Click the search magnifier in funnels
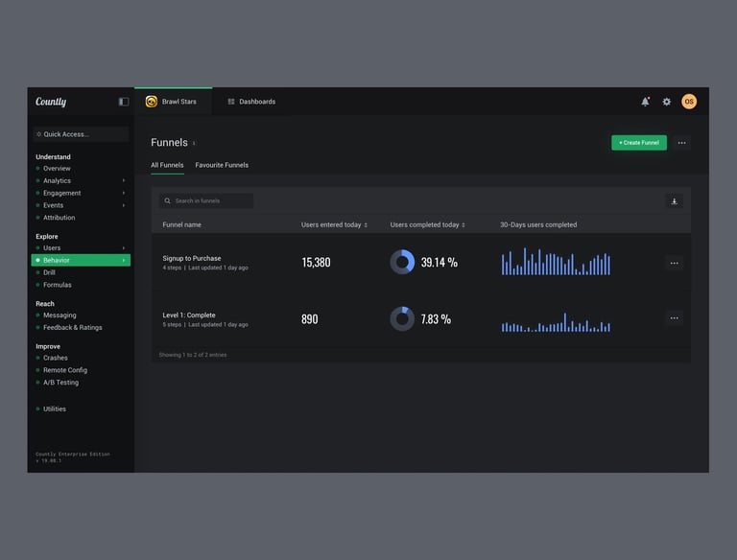 pos(167,201)
